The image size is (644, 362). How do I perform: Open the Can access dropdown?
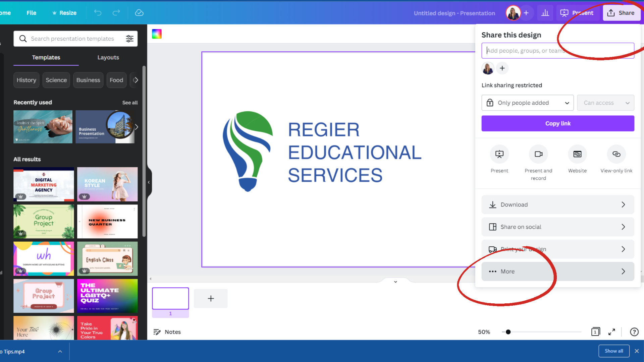coord(605,103)
